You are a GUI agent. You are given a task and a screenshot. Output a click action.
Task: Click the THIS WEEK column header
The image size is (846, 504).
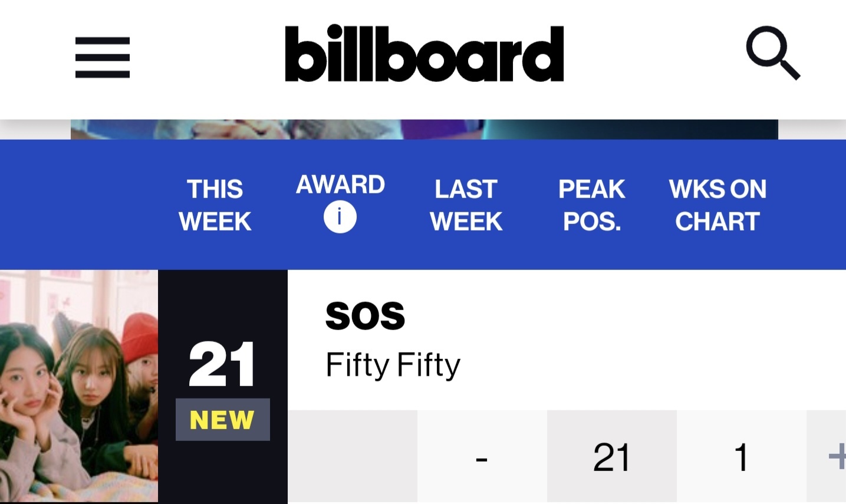(215, 205)
